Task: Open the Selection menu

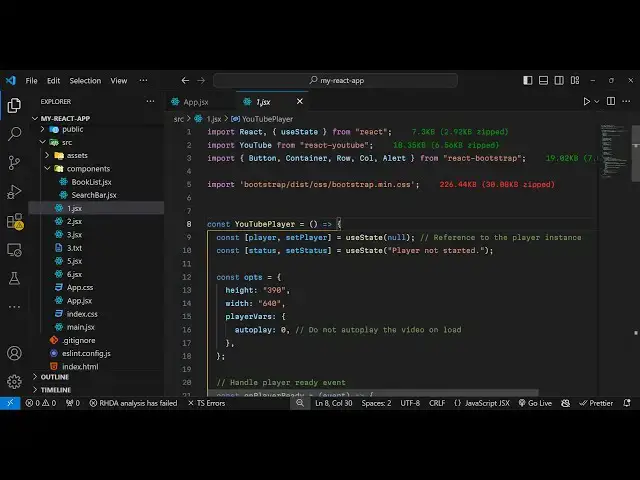Action: point(85,81)
